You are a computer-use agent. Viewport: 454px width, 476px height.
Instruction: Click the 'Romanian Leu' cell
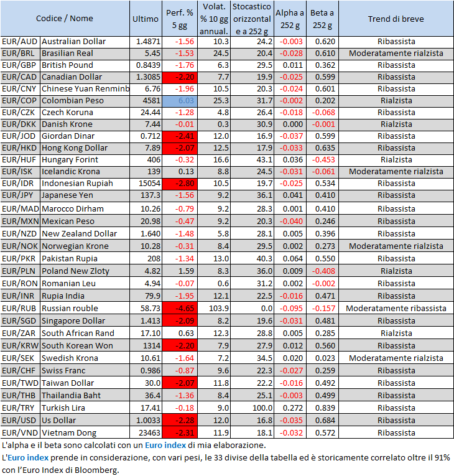click(85, 284)
